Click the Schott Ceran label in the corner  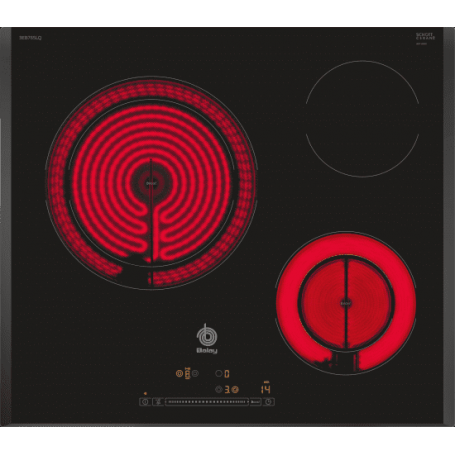pyautogui.click(x=425, y=36)
